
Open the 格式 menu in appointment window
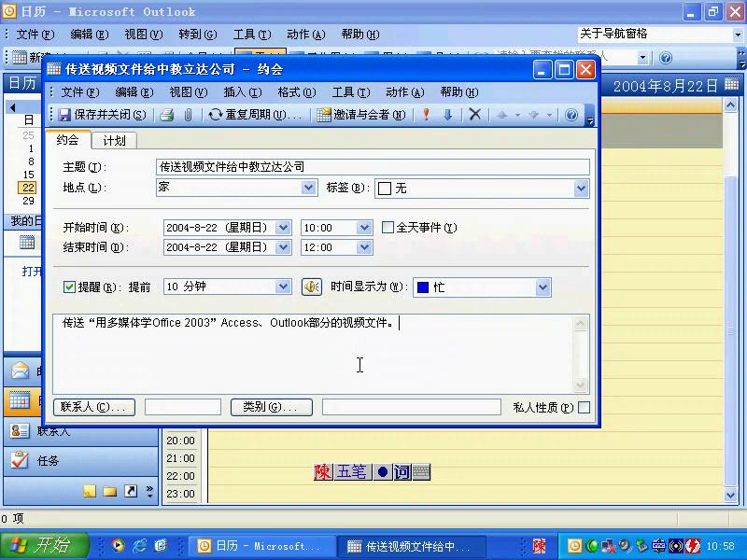[297, 91]
